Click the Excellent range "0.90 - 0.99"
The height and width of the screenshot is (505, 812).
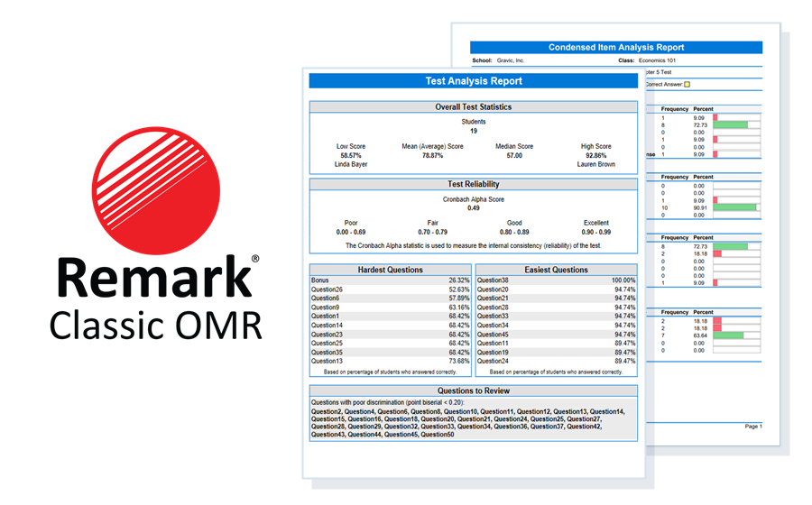[x=596, y=232]
